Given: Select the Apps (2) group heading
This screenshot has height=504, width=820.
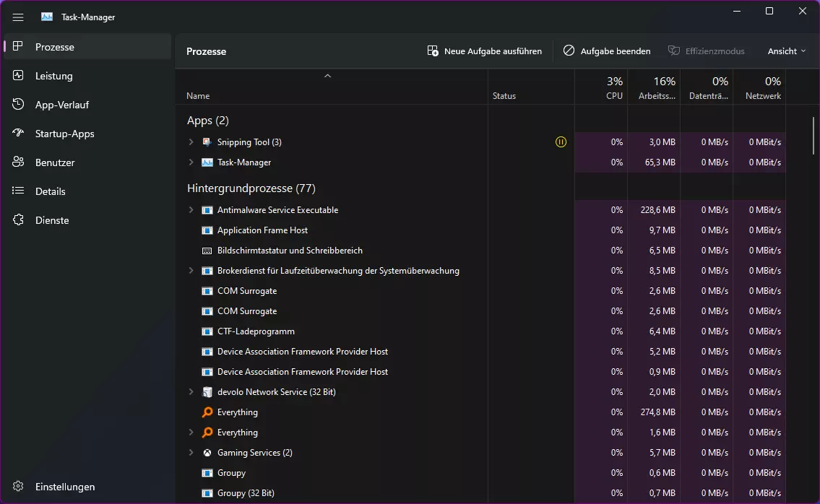Looking at the screenshot, I should pos(207,121).
